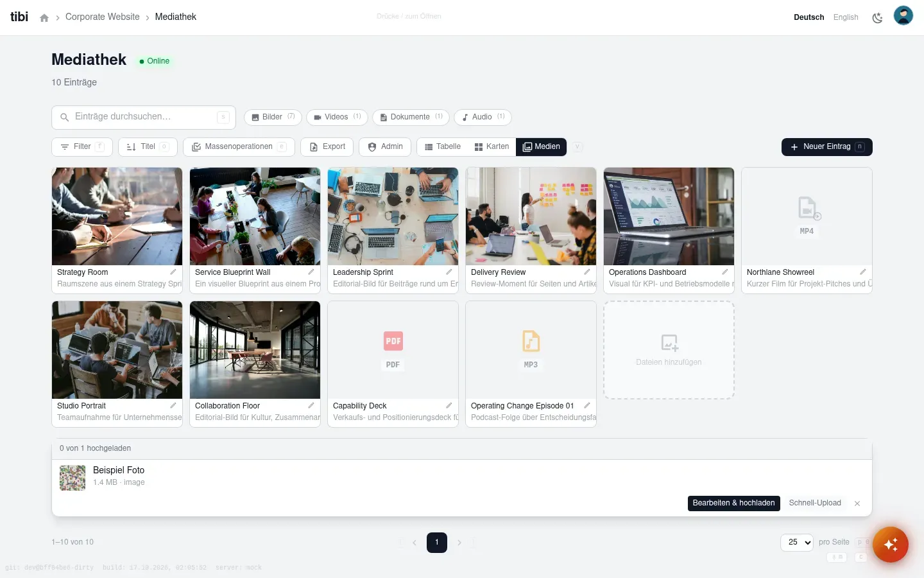Edit Operations Dashboard via pencil icon

(x=725, y=272)
